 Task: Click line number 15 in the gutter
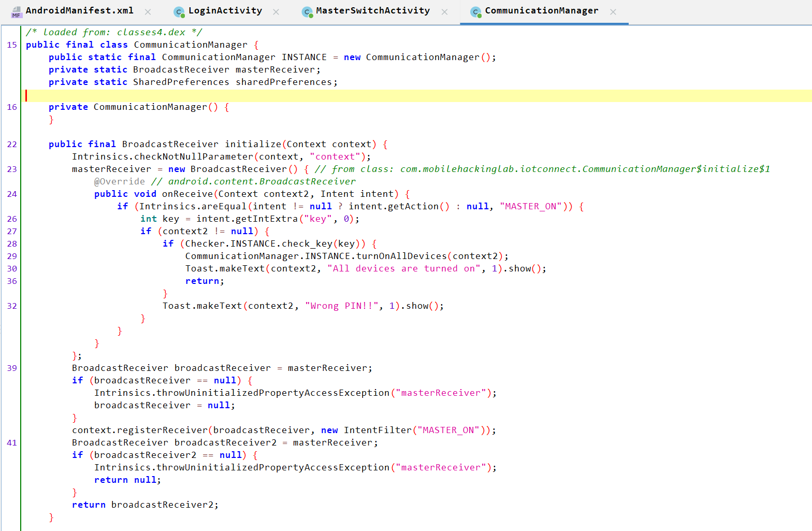coord(12,45)
